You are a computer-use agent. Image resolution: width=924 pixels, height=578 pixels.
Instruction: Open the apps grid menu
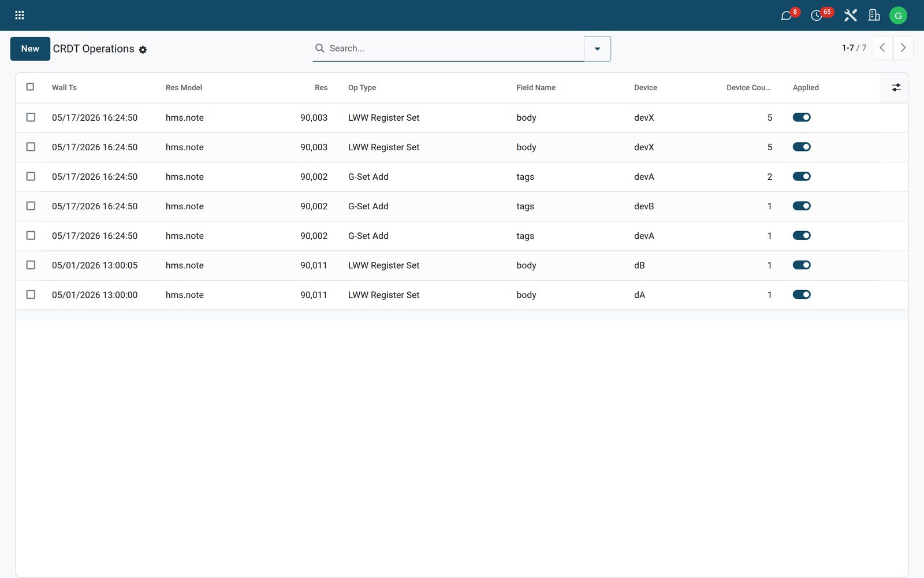click(19, 15)
